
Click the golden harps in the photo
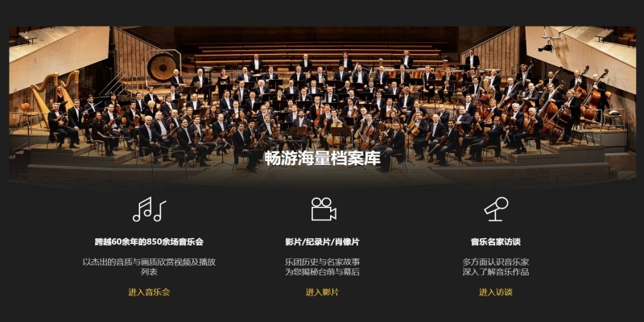point(56,94)
